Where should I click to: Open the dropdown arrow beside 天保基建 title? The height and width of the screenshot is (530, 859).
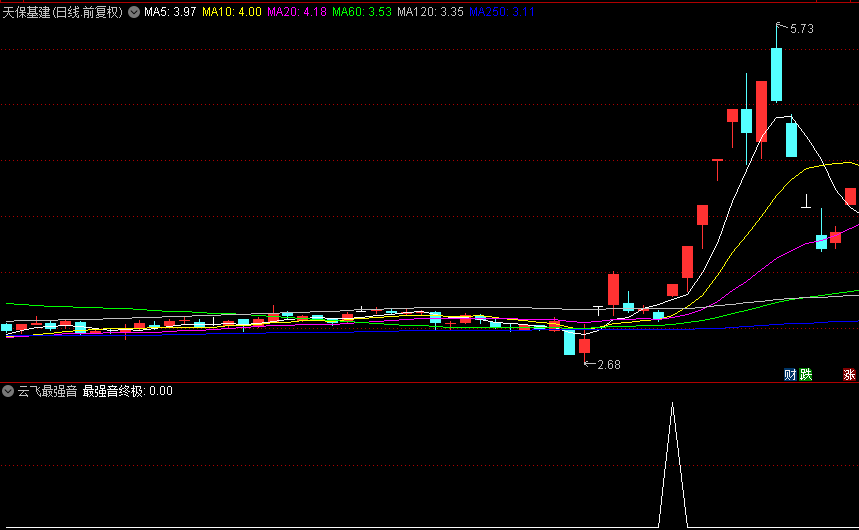coord(134,12)
